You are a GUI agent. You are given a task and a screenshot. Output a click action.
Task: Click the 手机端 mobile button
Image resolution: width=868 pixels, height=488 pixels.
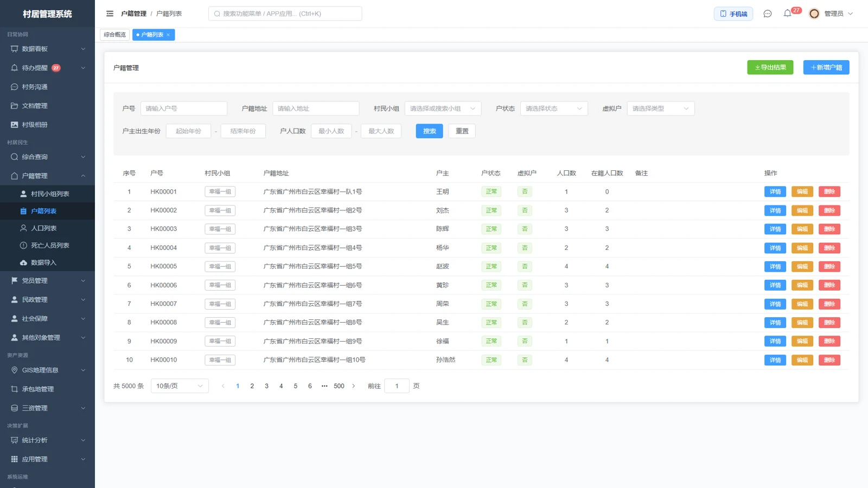(x=733, y=14)
